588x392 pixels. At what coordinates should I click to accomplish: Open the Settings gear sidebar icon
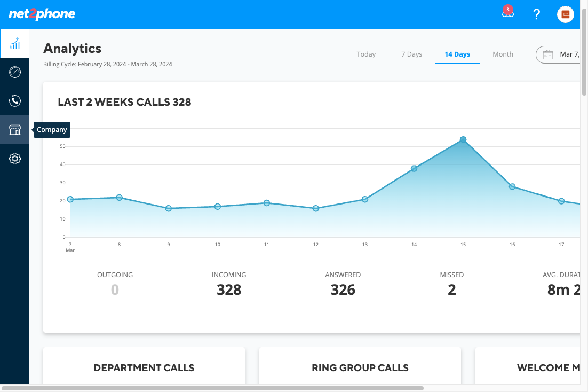14,159
